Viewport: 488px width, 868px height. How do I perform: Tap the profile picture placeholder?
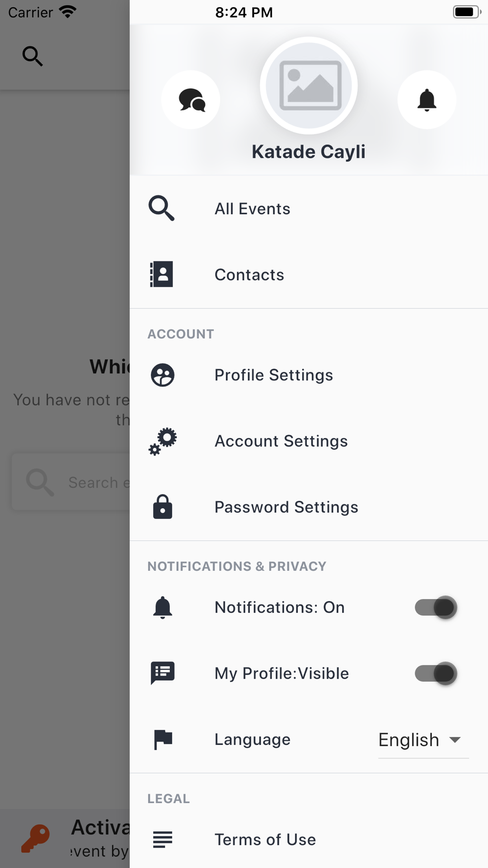[x=309, y=86]
